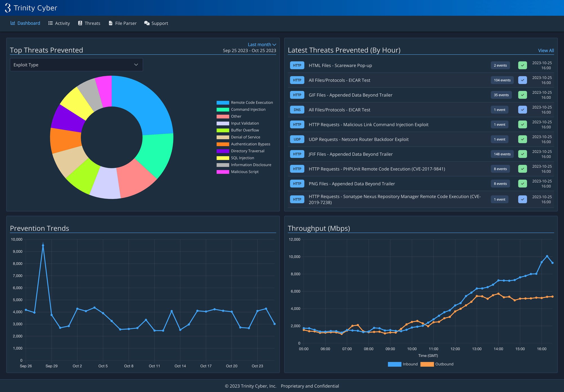Click the 148 events badge
Screen dimensions: 564x392
coord(502,154)
